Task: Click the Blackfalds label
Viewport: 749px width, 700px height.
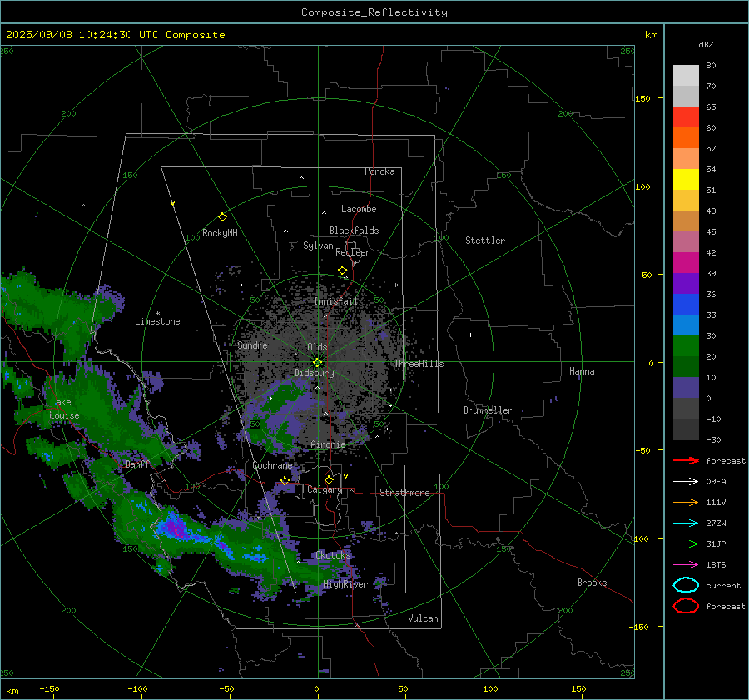Action: (354, 231)
